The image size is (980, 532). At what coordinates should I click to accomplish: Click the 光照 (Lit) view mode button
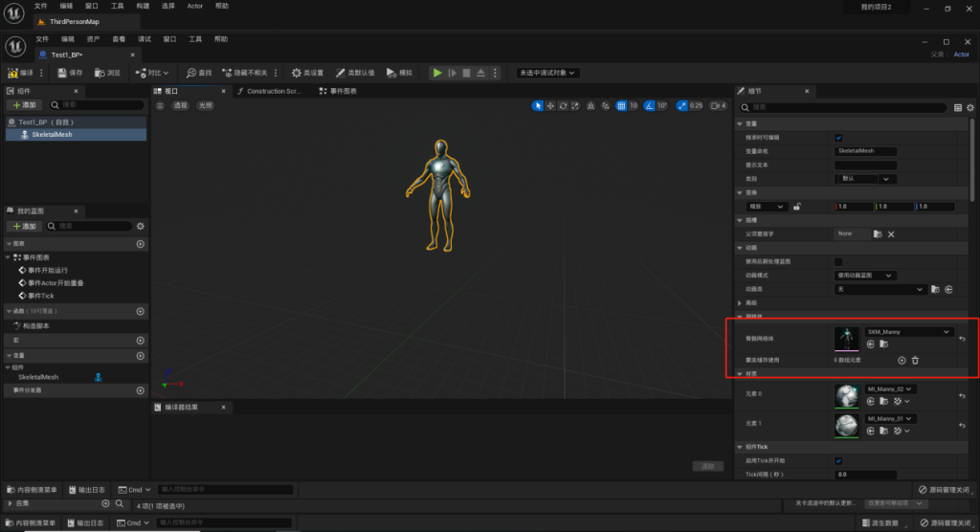click(x=205, y=106)
